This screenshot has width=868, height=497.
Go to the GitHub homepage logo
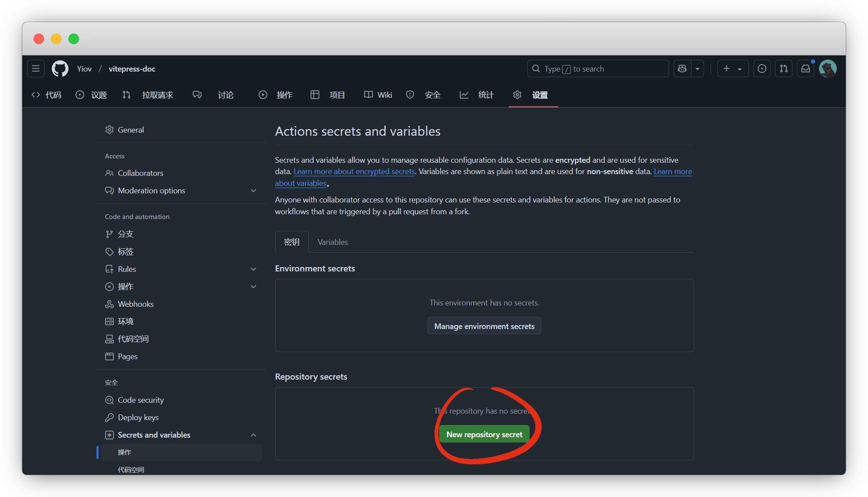60,69
